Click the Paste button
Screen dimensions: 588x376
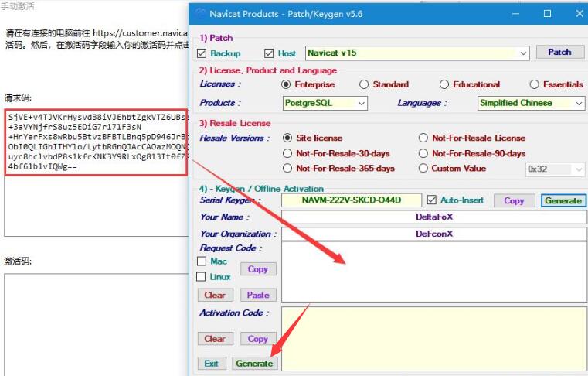258,295
